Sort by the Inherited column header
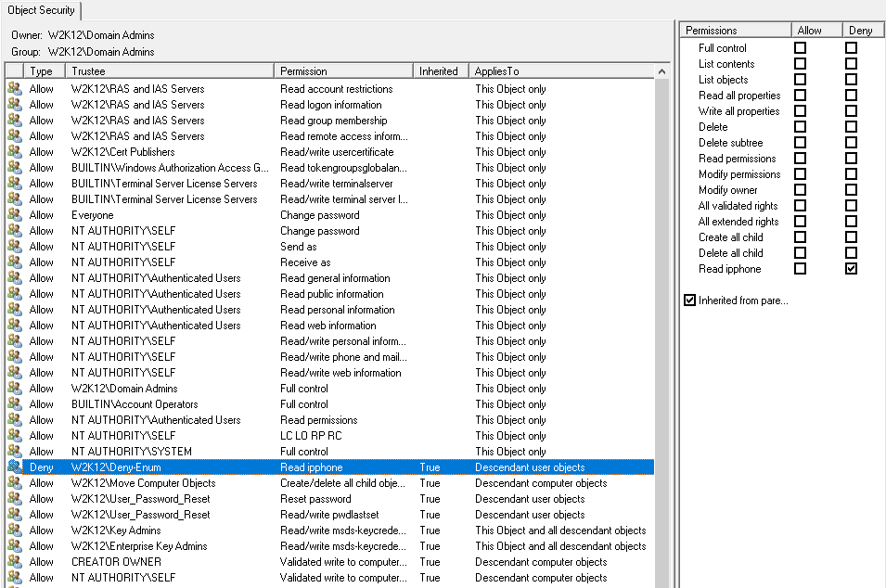 (441, 71)
